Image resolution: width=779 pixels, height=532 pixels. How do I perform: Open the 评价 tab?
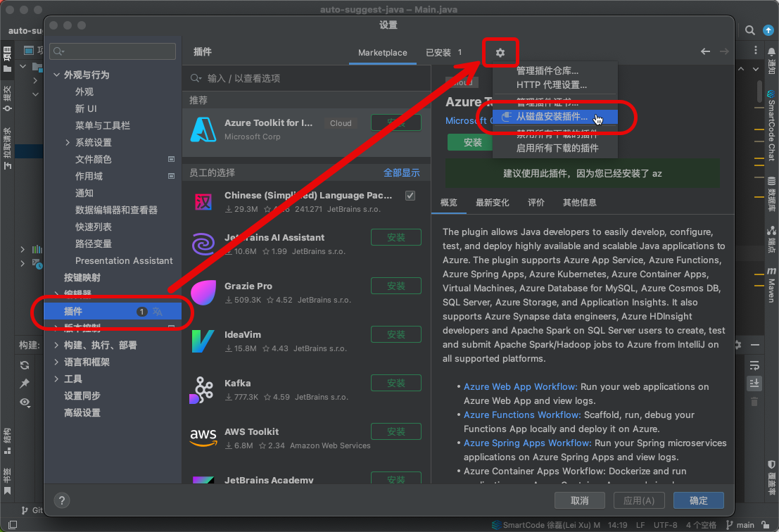click(x=536, y=202)
